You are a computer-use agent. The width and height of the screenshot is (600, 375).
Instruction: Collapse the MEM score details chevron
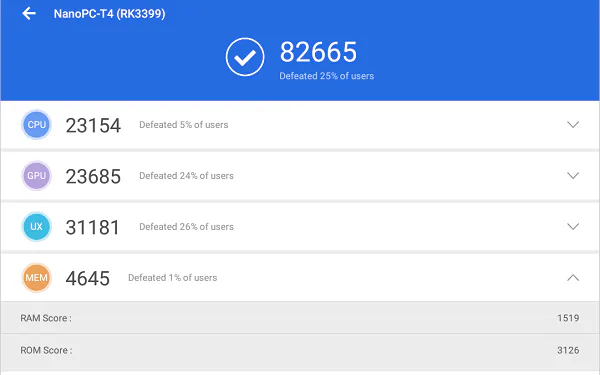pos(573,278)
